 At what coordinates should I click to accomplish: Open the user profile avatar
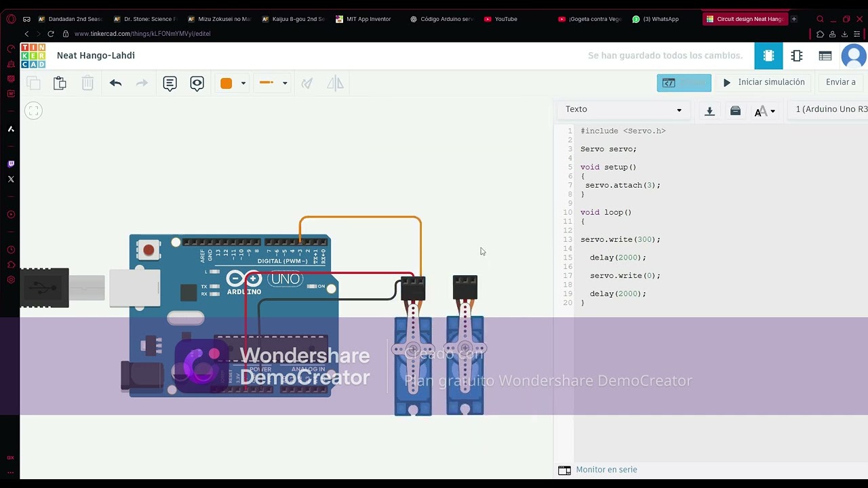(854, 56)
